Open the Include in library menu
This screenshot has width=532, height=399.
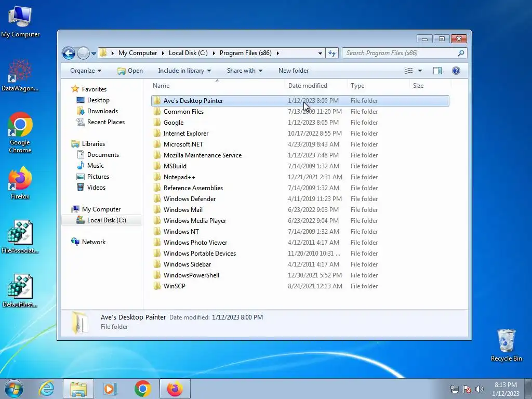[184, 71]
